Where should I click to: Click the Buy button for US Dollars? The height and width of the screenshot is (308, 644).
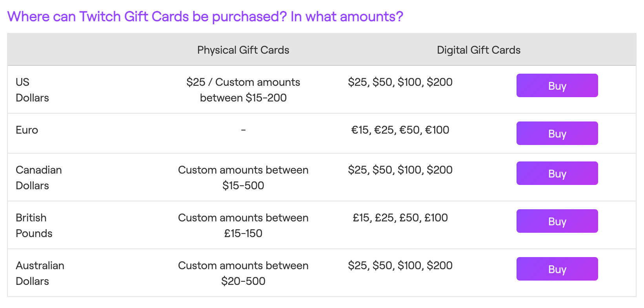coord(557,85)
